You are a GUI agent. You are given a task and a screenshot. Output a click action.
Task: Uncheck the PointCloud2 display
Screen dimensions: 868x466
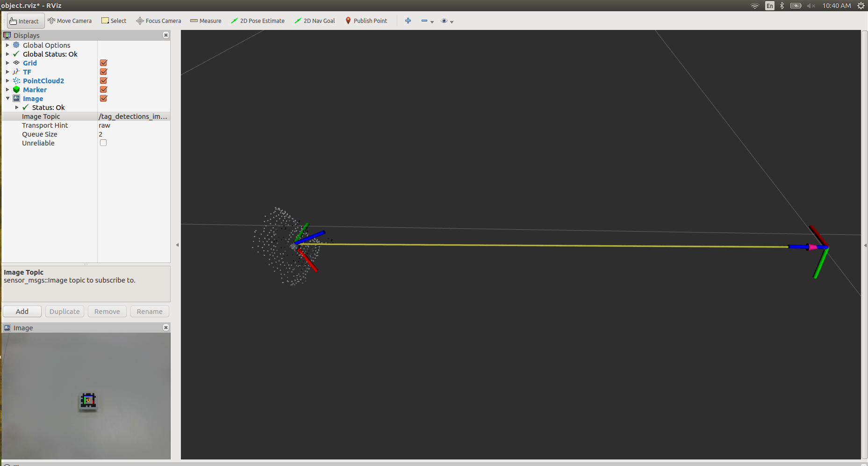pyautogui.click(x=103, y=80)
